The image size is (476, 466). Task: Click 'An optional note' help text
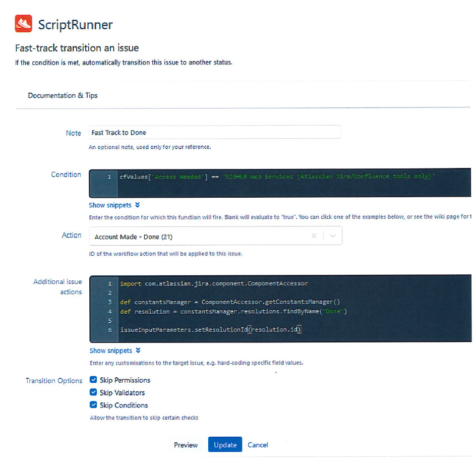150,147
